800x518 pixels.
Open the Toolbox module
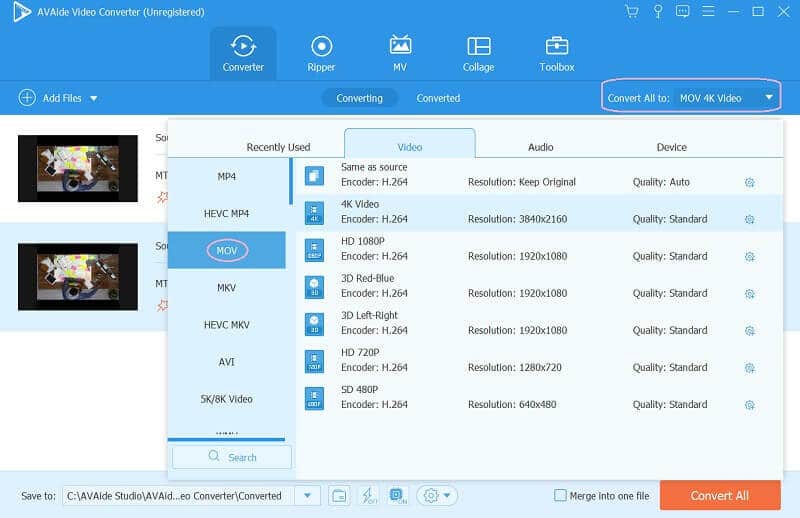[557, 54]
